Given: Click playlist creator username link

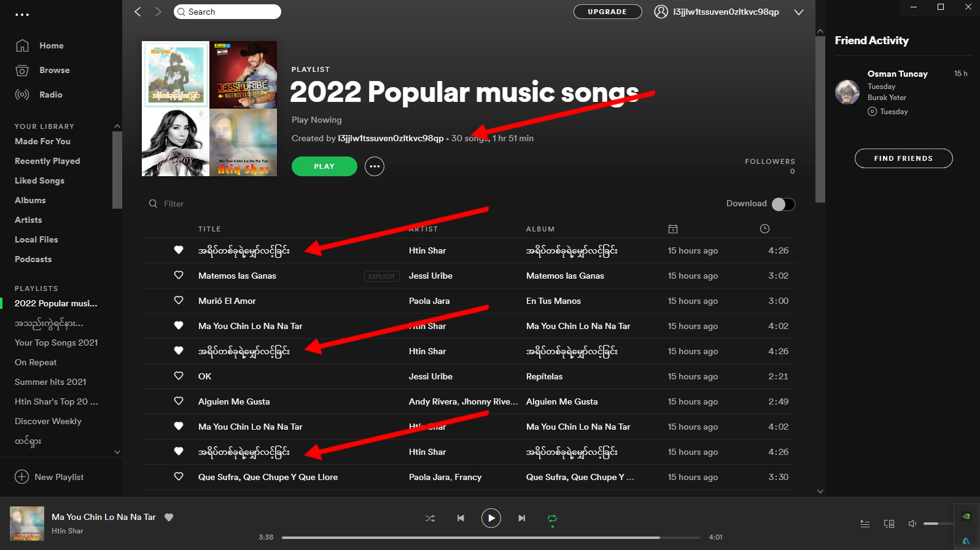Looking at the screenshot, I should pos(391,138).
